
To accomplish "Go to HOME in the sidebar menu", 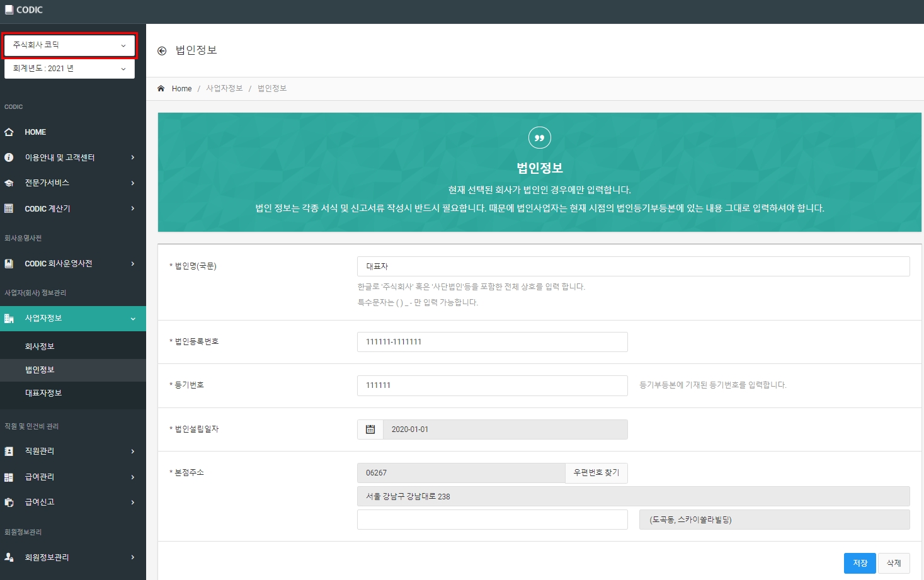I will pos(73,132).
